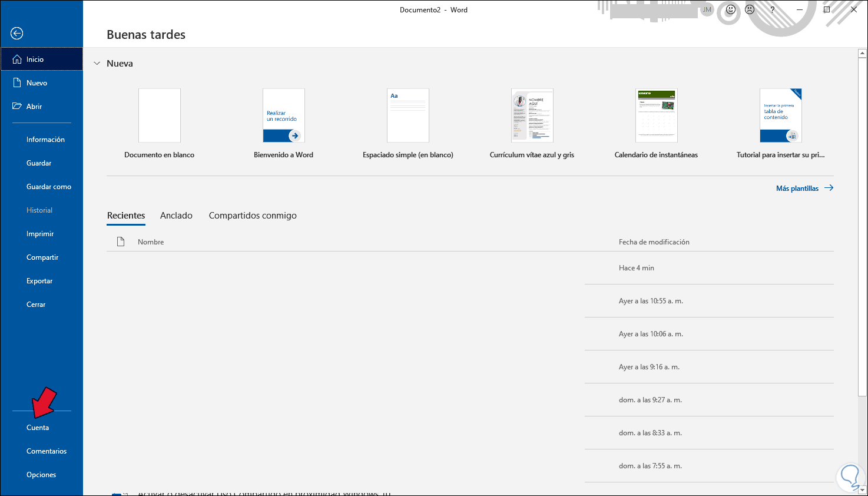Send a frown with the sad face icon
The image size is (868, 496).
point(750,9)
